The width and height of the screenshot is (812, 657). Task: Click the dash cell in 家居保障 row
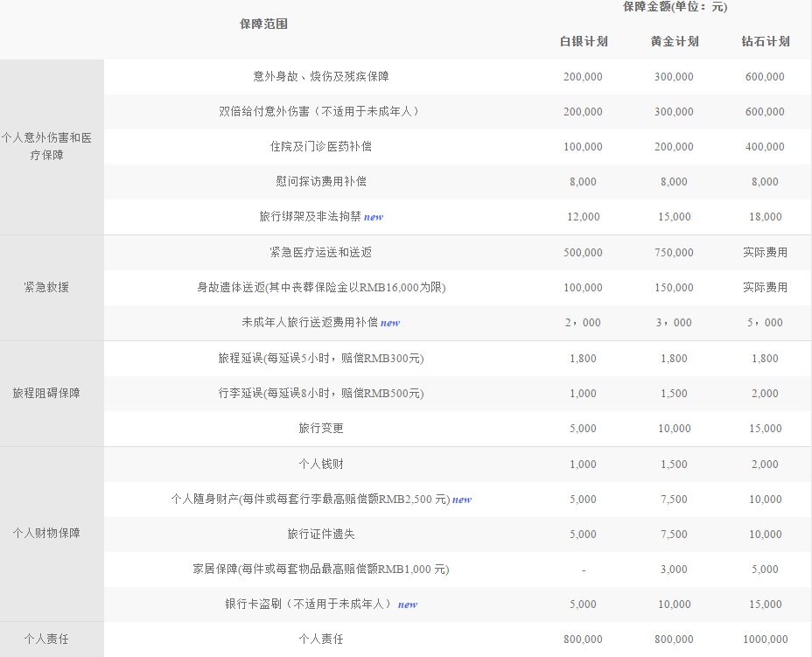(583, 569)
